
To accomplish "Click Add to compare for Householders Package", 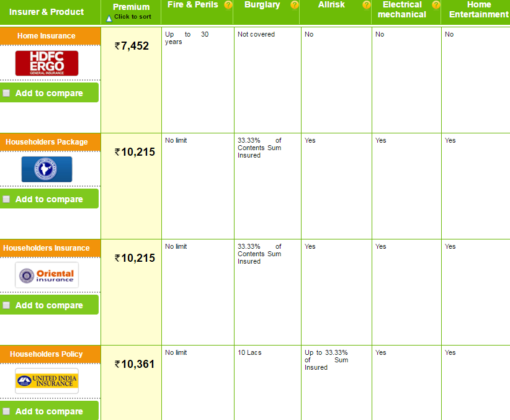I will tap(49, 199).
